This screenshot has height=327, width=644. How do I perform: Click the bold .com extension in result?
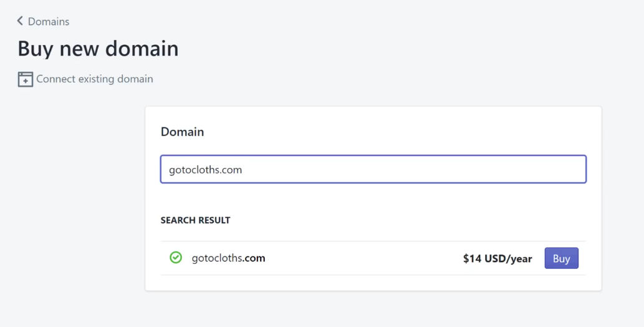pyautogui.click(x=254, y=258)
